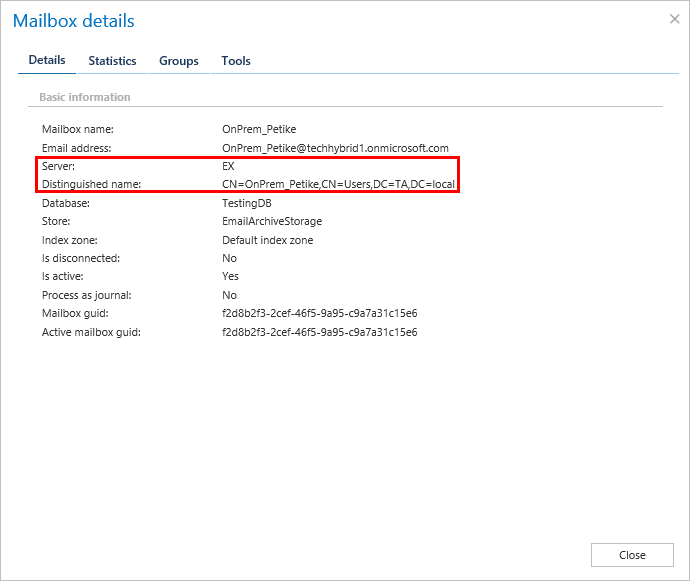Image resolution: width=690 pixels, height=581 pixels.
Task: Click the Is active value Yes
Action: point(230,276)
